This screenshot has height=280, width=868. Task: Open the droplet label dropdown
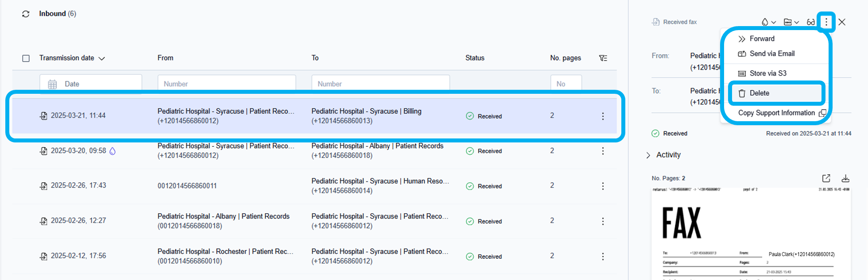[x=768, y=22]
